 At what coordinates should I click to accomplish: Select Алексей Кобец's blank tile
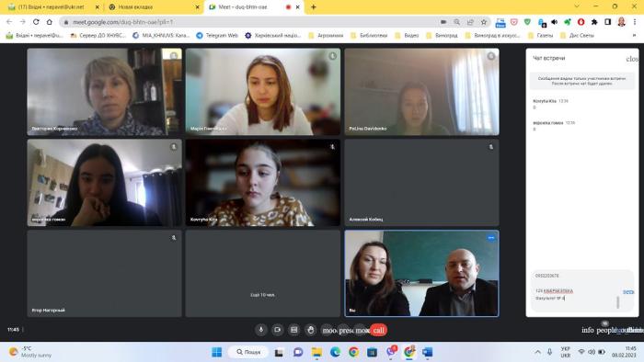pyautogui.click(x=421, y=183)
